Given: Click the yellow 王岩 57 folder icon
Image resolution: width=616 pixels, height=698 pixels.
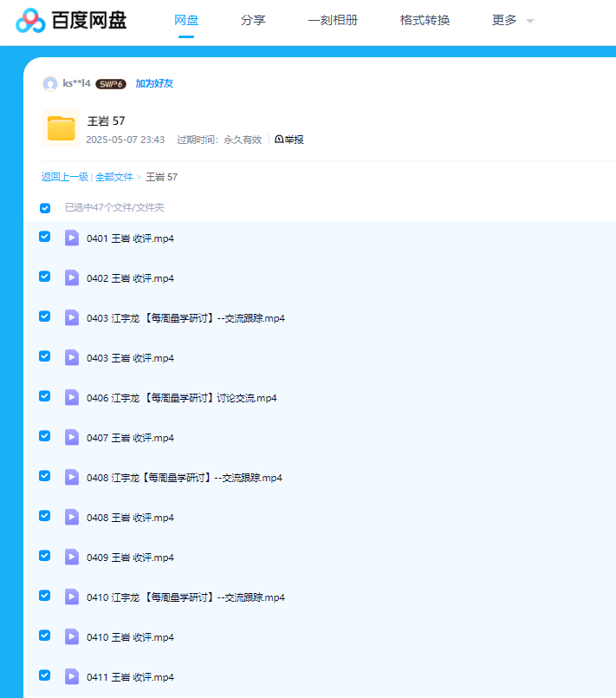Looking at the screenshot, I should 61,128.
